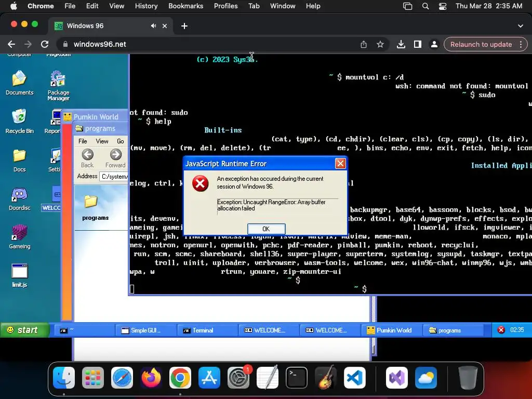Click the Pumkin World window title bar
532x399 pixels.
[x=96, y=117]
